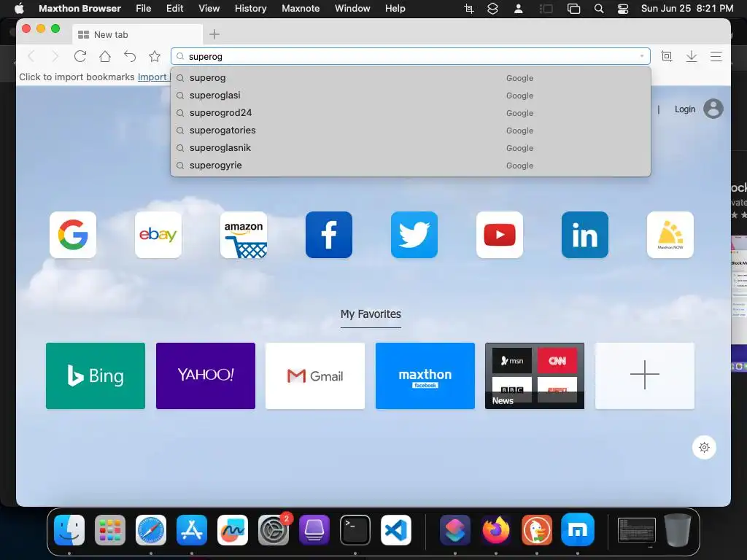The height and width of the screenshot is (560, 747).
Task: Open Firefox from the dock
Action: [x=496, y=530]
